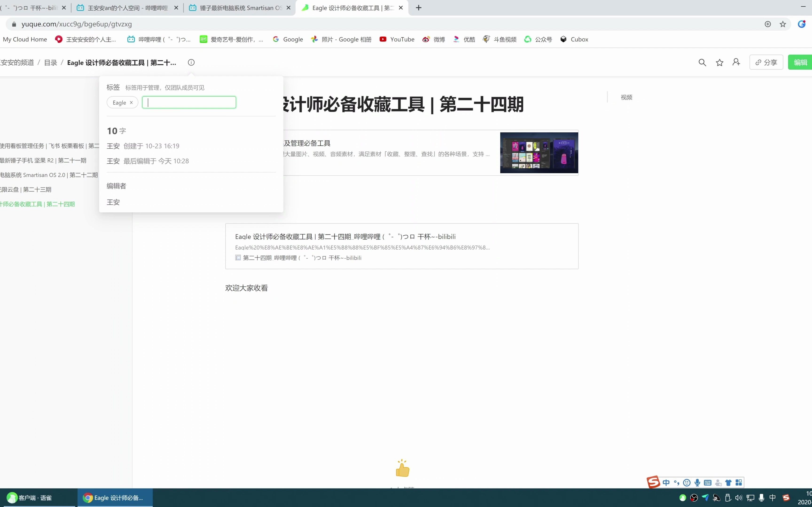Viewport: 812px width, 507px height.
Task: Click the info icon next to page title
Action: point(192,62)
